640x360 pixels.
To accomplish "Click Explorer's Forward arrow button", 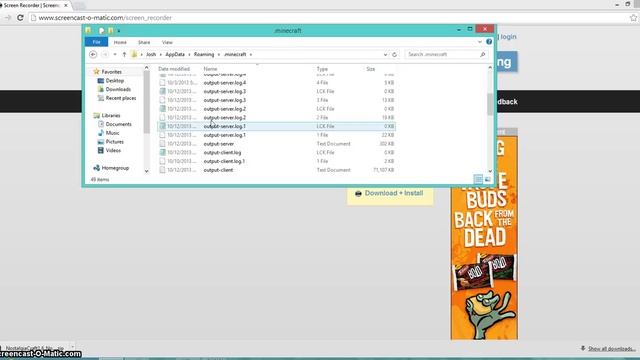I will pos(105,54).
